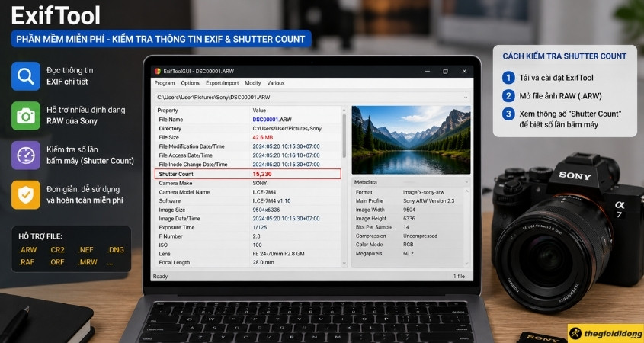
Task: Click the green camera RAW format icon
Action: click(x=26, y=116)
